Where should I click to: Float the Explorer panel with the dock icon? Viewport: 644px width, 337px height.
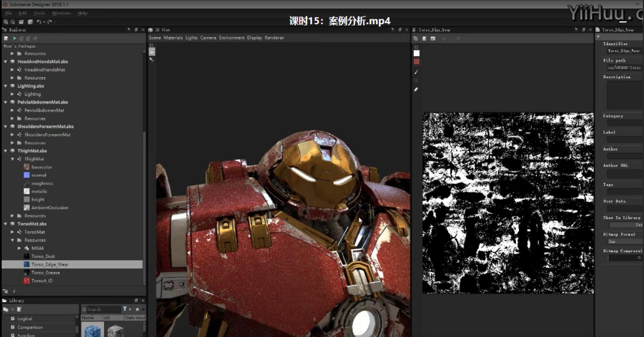136,30
